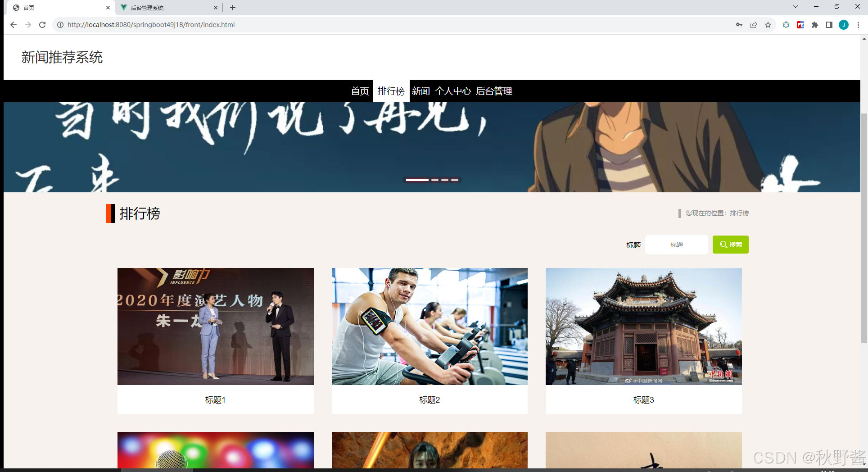Open 后台管理 in navigation bar
Viewport: 868px width, 472px height.
click(x=494, y=91)
